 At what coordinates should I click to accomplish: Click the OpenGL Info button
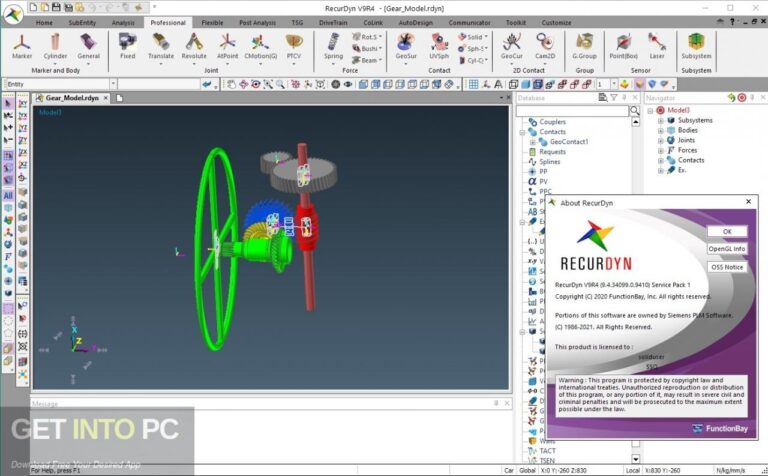(x=727, y=249)
